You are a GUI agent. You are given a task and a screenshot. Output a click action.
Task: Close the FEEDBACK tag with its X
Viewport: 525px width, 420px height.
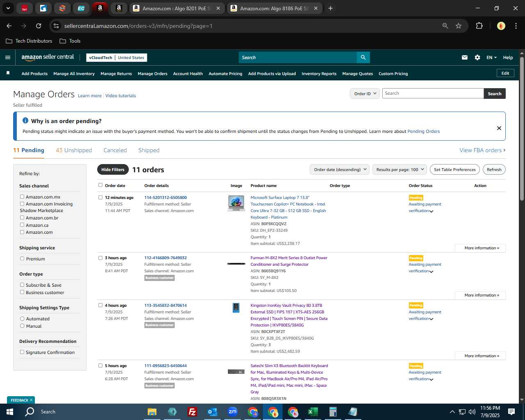pos(31,400)
